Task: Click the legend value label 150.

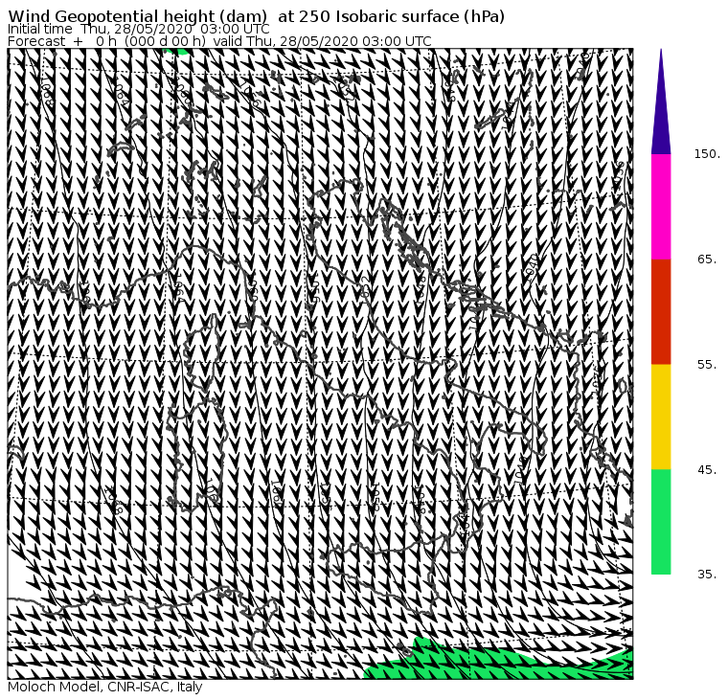Action: click(x=707, y=154)
